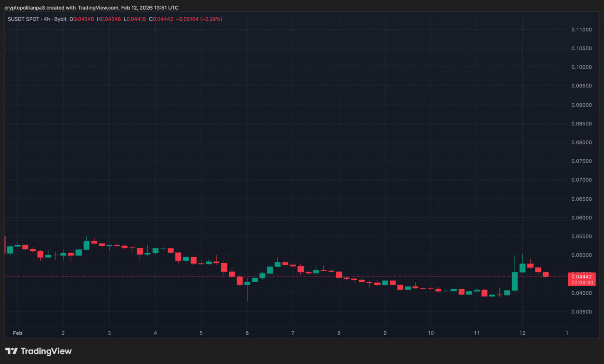
Task: Click the low price value L0.04415
Action: [x=135, y=19]
